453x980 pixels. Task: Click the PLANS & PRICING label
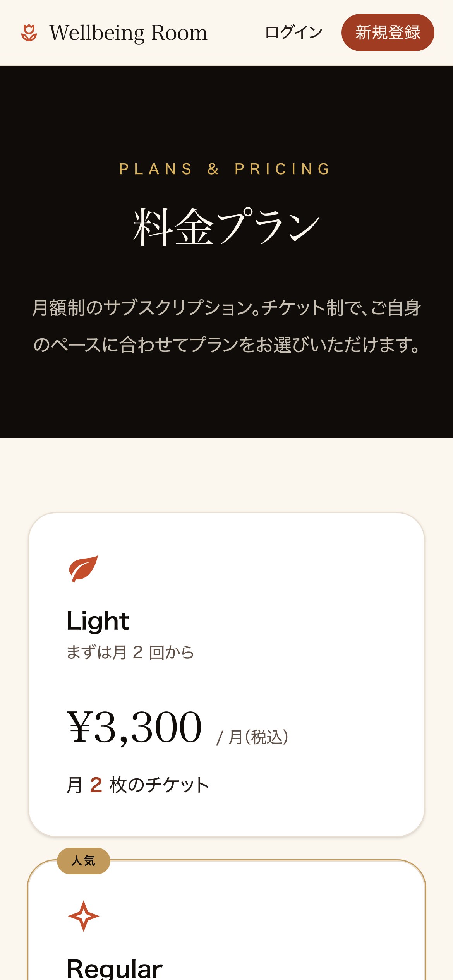(225, 169)
